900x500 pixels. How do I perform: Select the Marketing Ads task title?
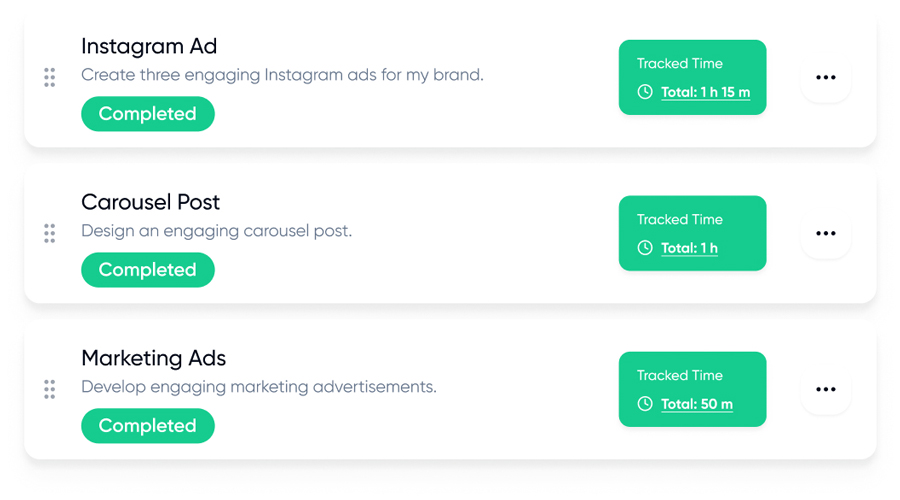point(154,358)
